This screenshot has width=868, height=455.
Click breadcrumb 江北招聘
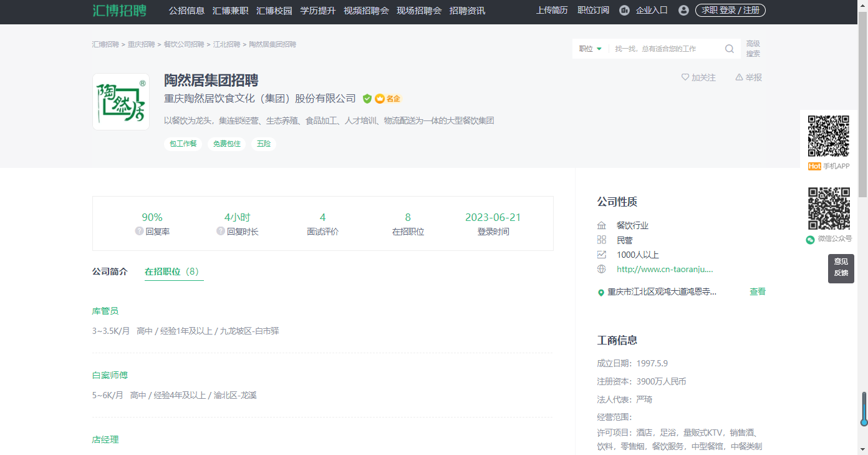[x=226, y=44]
